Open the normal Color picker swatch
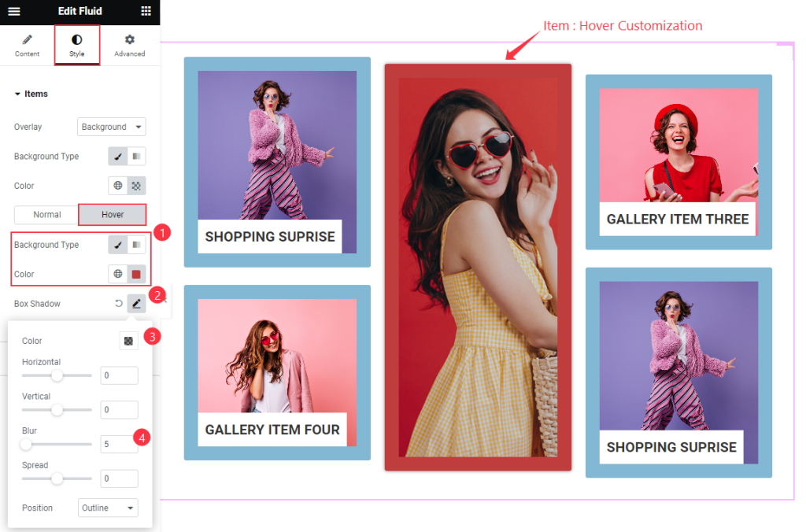The height and width of the screenshot is (532, 806). point(136,186)
